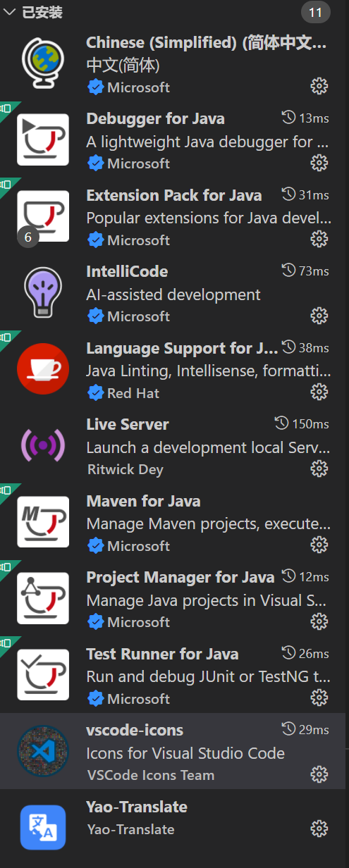Screen dimensions: 349x868
Task: Click the pack count badge 6
Action: coord(27,237)
